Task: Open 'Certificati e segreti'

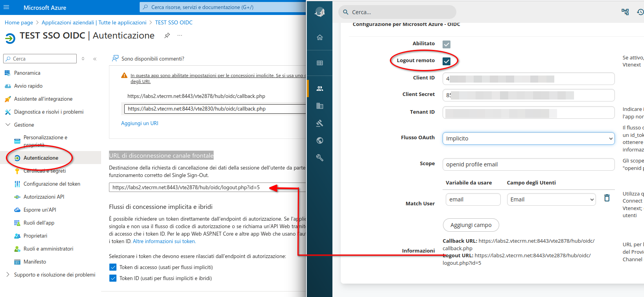Action: tap(45, 171)
